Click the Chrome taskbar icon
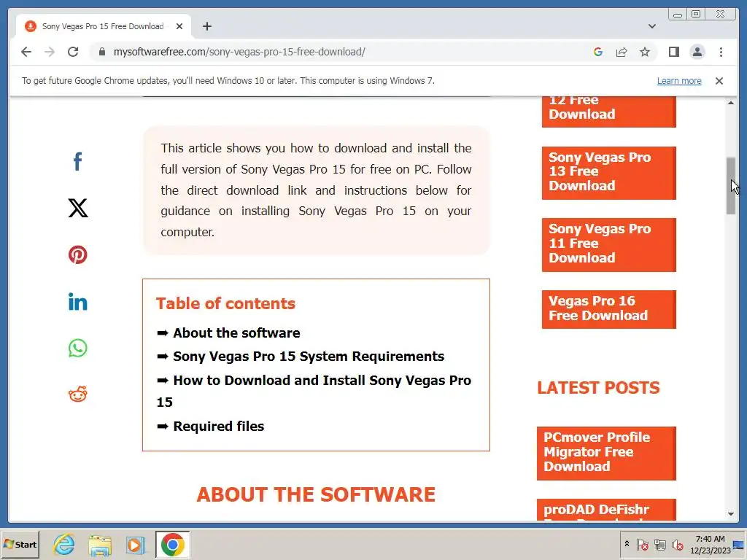This screenshot has height=560, width=747. click(172, 544)
